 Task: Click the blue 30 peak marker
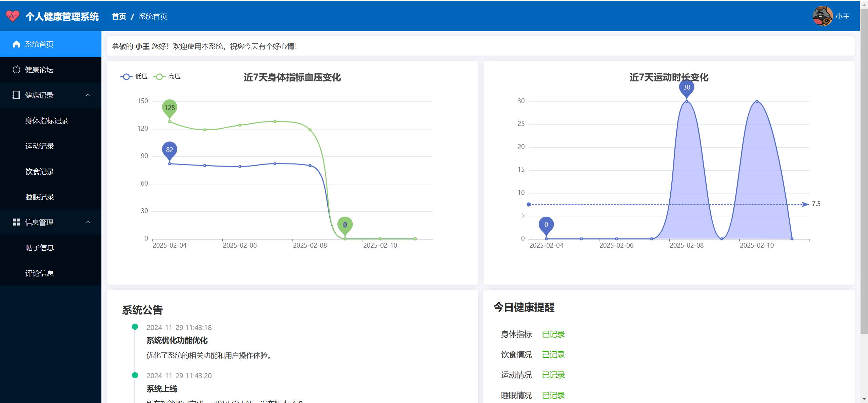[x=686, y=88]
